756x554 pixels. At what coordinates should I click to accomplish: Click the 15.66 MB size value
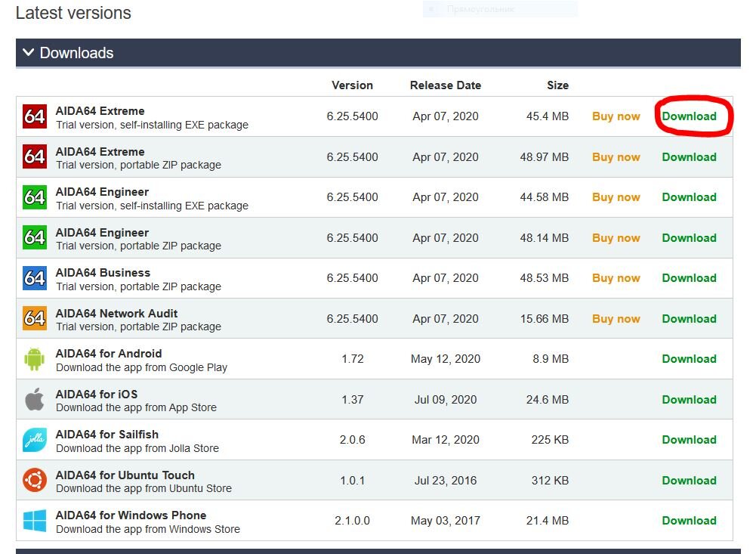click(545, 318)
